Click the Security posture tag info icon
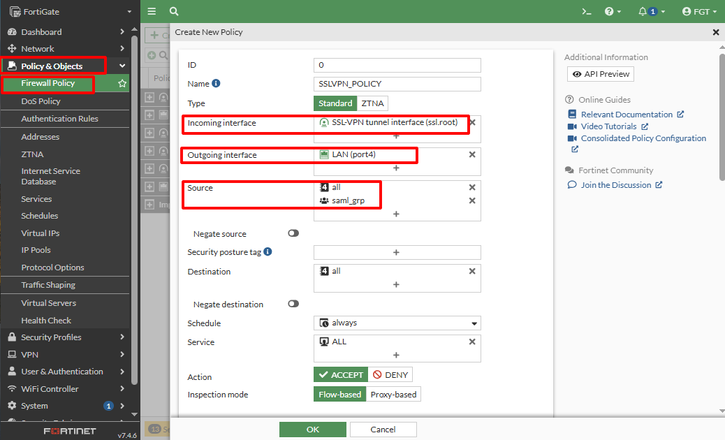This screenshot has width=725, height=440. [x=268, y=251]
